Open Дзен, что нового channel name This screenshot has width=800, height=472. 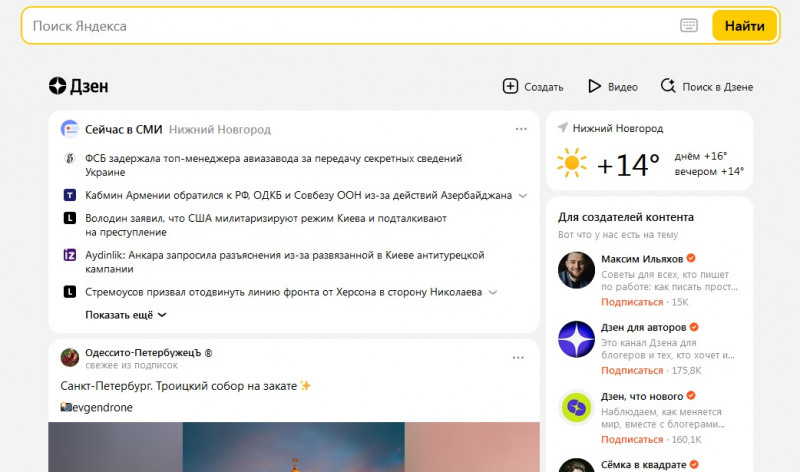[642, 396]
